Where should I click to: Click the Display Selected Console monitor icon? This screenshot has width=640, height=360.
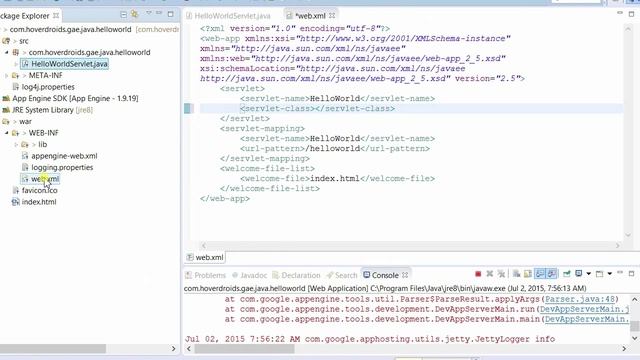[x=578, y=273]
